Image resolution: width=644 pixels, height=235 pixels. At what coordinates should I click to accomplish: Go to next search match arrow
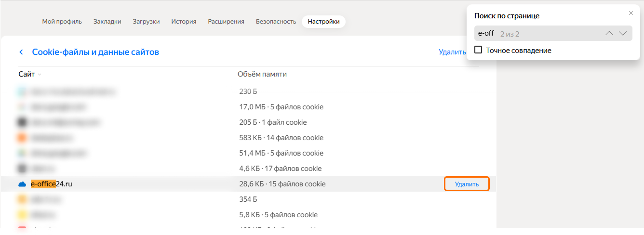click(623, 33)
